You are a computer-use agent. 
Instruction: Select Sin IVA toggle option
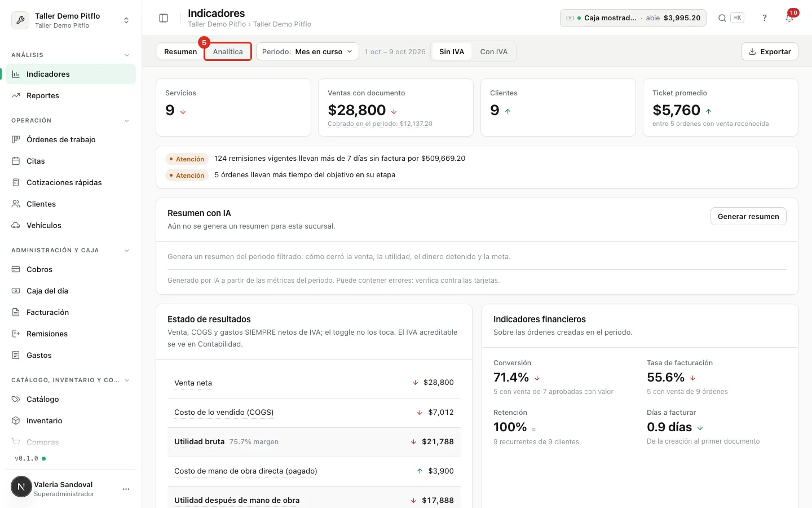[452, 51]
